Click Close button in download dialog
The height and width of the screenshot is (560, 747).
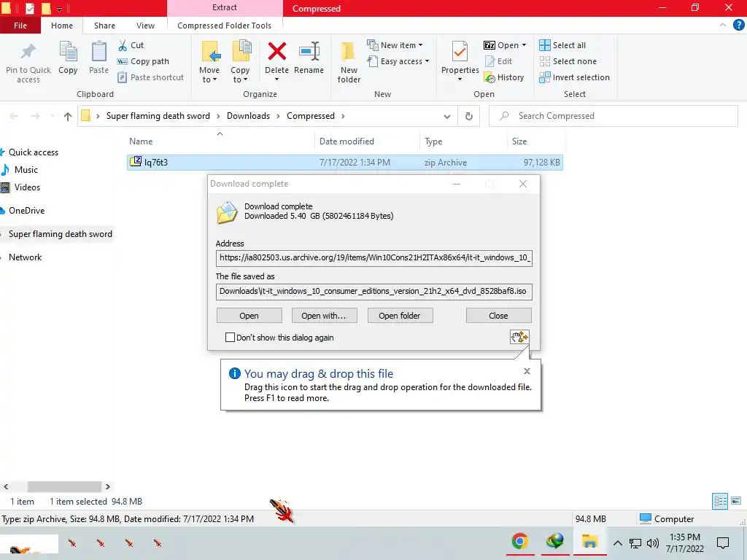[498, 316]
